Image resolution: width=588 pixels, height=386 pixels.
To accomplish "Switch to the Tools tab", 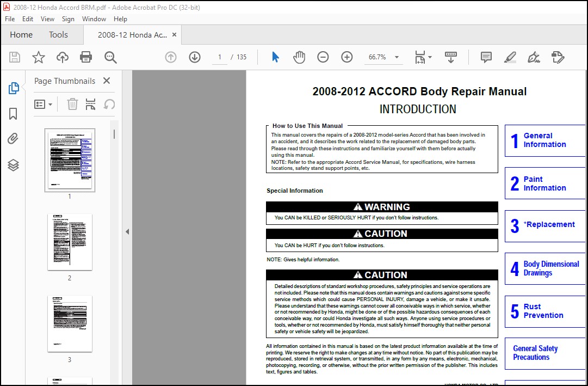I will pos(58,34).
